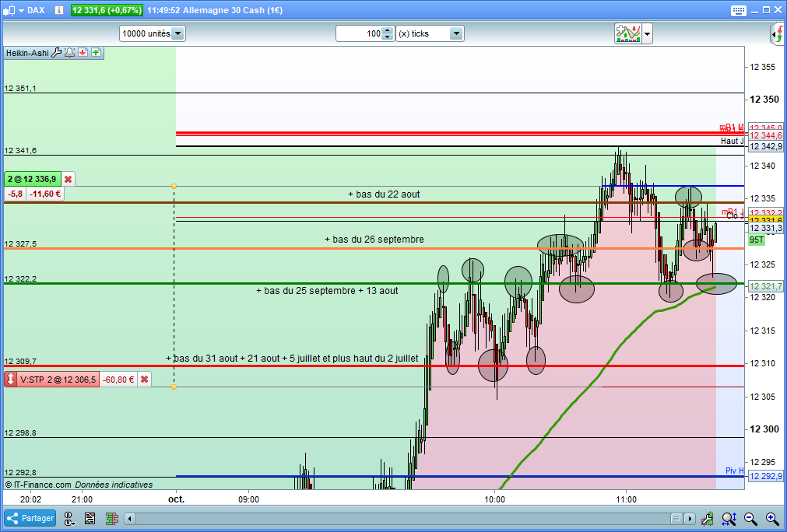Click the 95T countdown badge

point(757,240)
